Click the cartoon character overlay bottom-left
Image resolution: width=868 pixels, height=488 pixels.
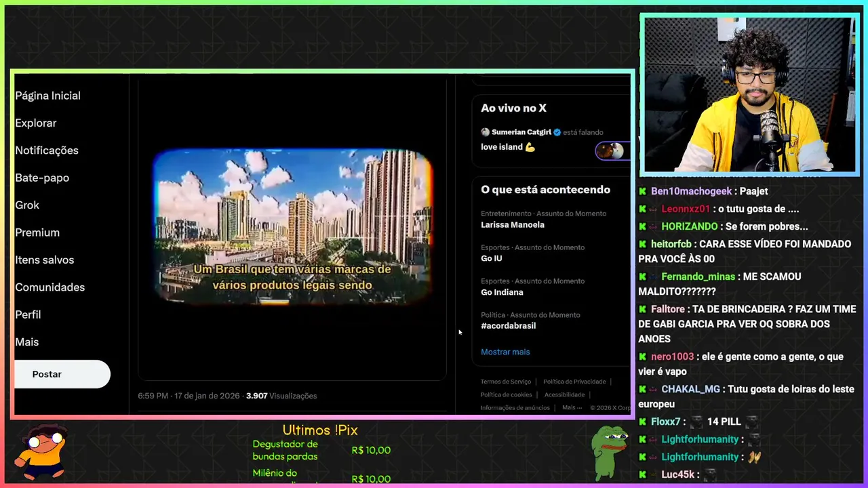click(x=42, y=451)
